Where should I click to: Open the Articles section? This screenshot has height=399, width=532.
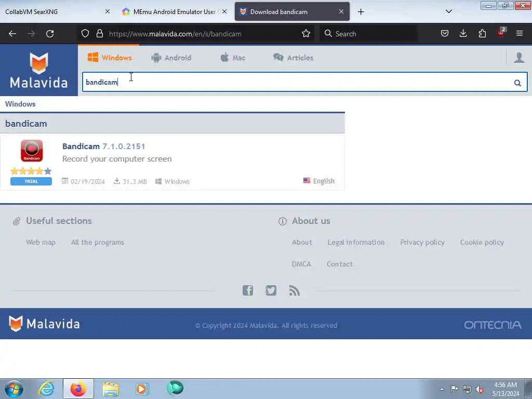click(293, 58)
